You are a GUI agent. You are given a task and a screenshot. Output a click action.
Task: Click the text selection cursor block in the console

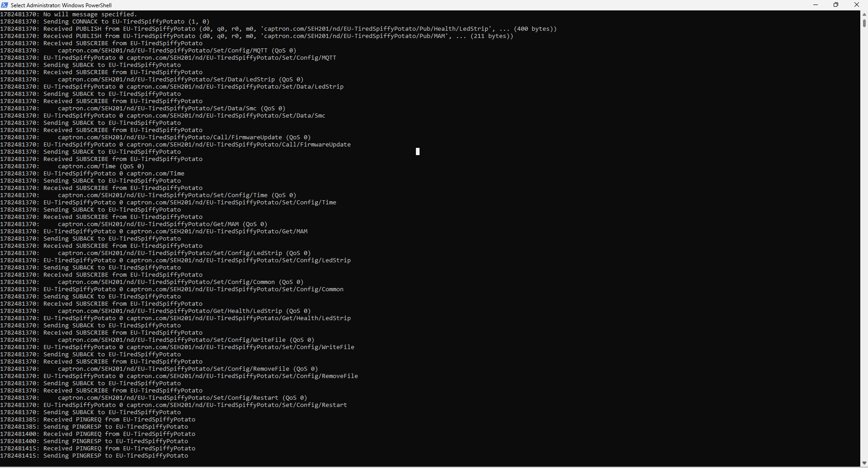(418, 151)
